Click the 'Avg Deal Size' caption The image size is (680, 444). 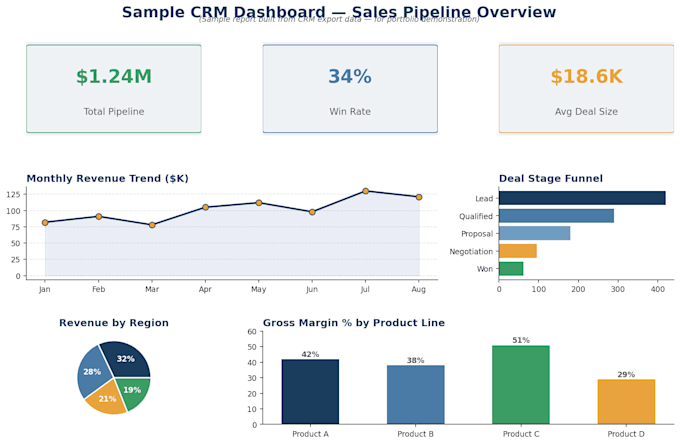[x=586, y=111]
